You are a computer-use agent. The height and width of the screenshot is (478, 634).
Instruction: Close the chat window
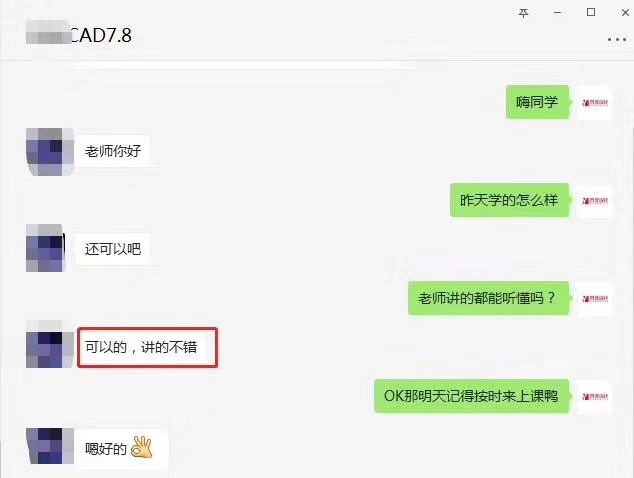coord(625,13)
